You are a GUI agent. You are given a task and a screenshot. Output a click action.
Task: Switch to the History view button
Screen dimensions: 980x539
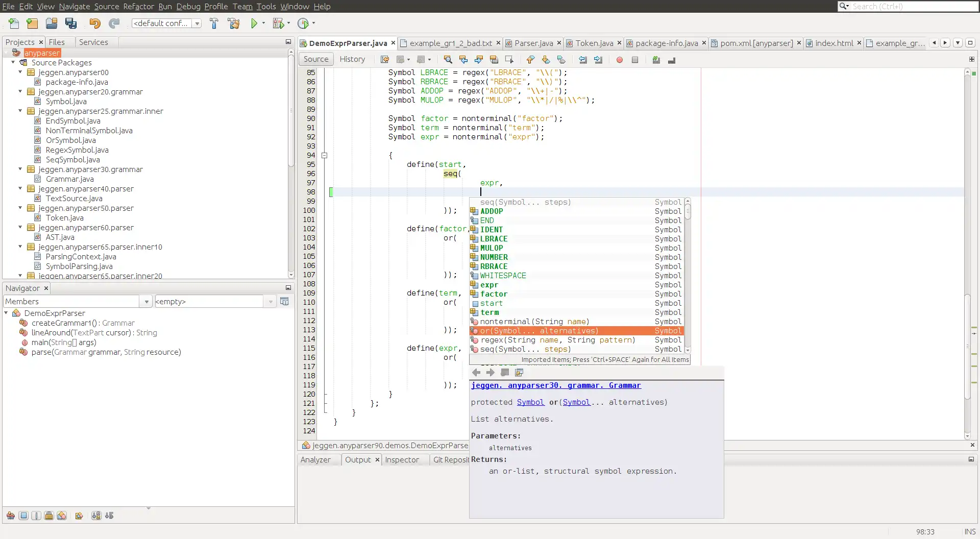point(352,59)
